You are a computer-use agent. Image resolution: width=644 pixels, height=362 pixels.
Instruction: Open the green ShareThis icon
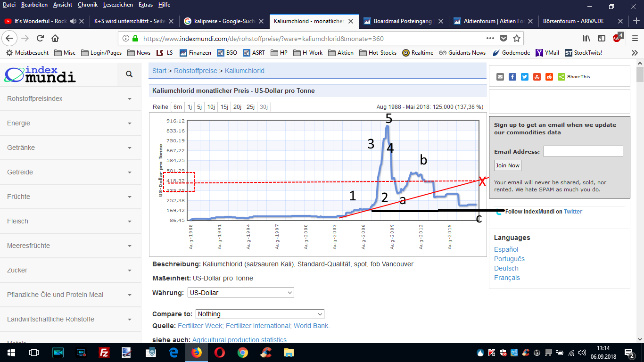561,77
